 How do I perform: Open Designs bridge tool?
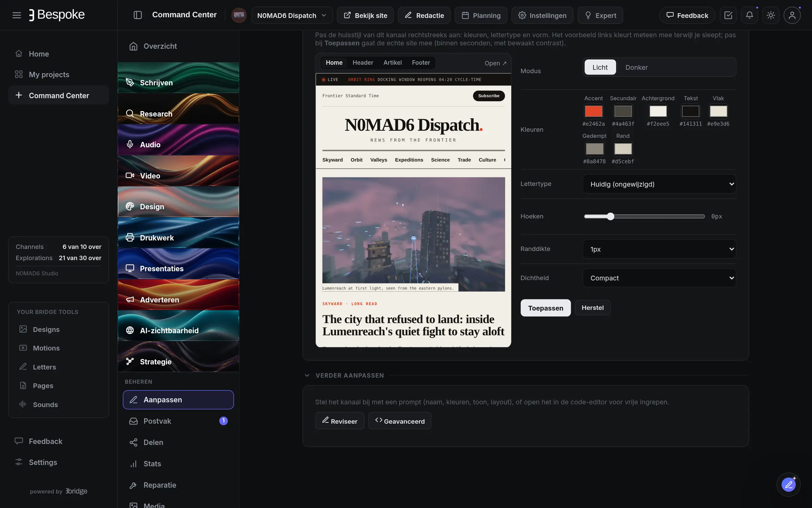[59, 329]
